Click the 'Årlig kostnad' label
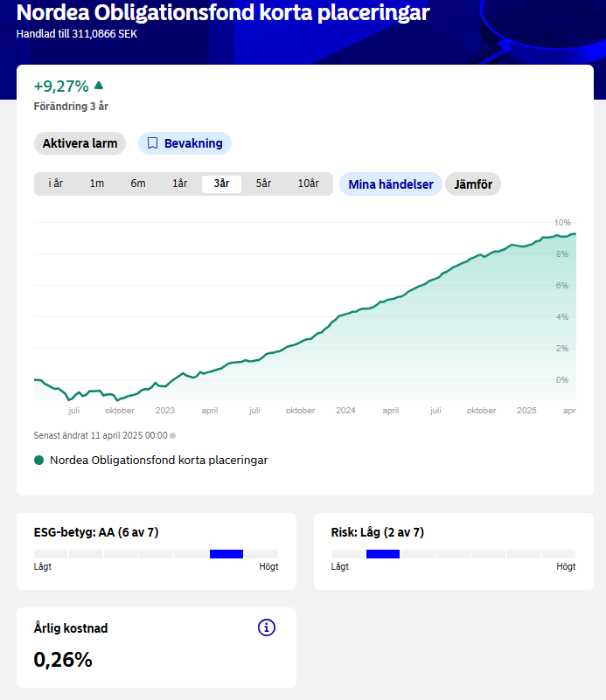The height and width of the screenshot is (700, 606). (71, 627)
